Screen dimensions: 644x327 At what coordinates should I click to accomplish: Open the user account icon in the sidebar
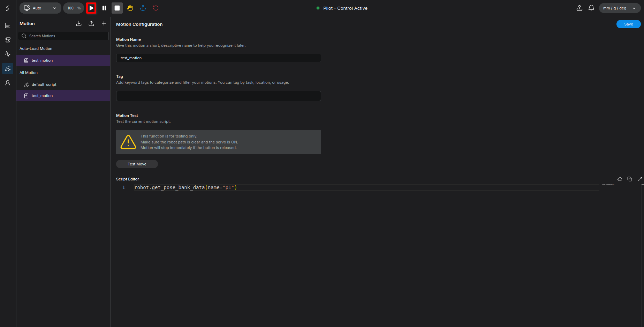point(8,83)
